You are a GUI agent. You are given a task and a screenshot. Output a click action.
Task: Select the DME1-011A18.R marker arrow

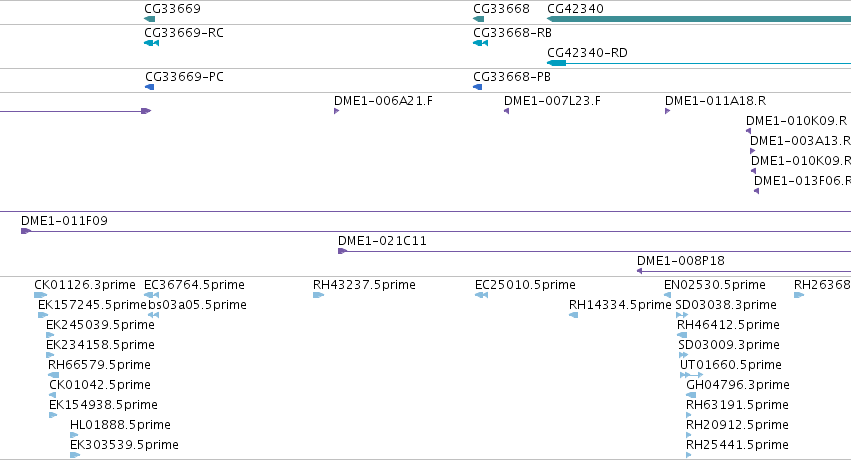click(668, 111)
